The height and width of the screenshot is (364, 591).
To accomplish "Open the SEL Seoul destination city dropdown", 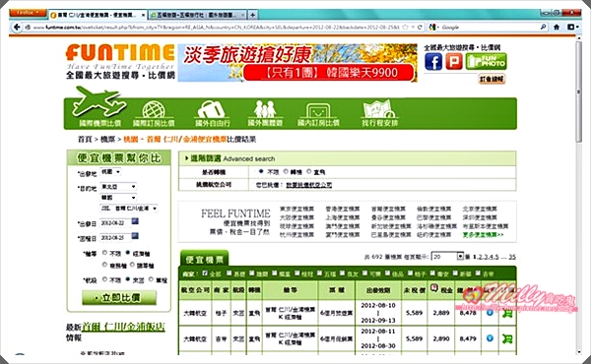I will (x=129, y=209).
